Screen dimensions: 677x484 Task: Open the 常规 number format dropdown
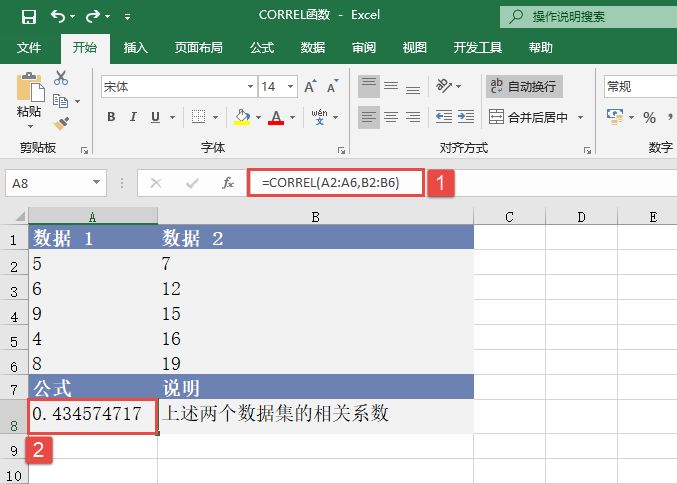[638, 87]
